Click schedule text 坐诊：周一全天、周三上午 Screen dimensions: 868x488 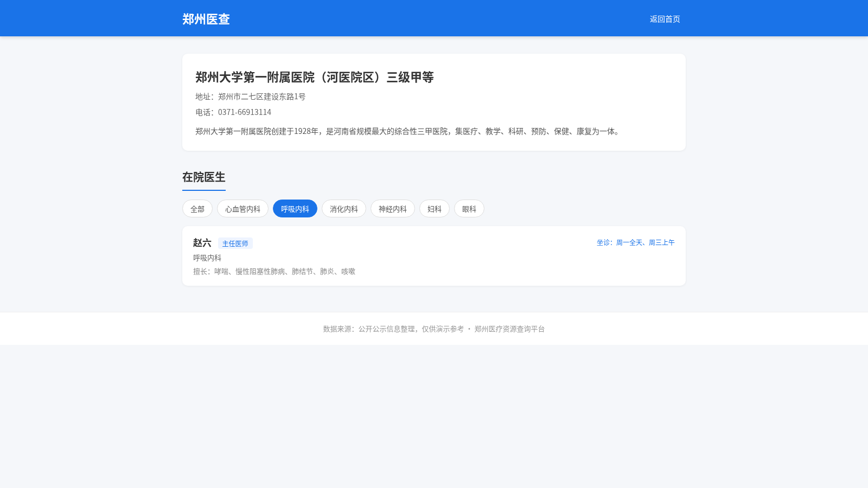[x=636, y=242]
